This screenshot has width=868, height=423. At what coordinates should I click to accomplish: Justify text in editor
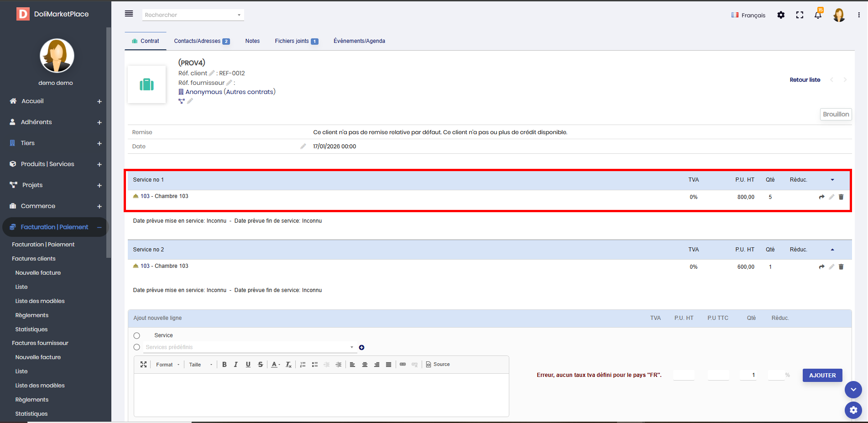(388, 365)
